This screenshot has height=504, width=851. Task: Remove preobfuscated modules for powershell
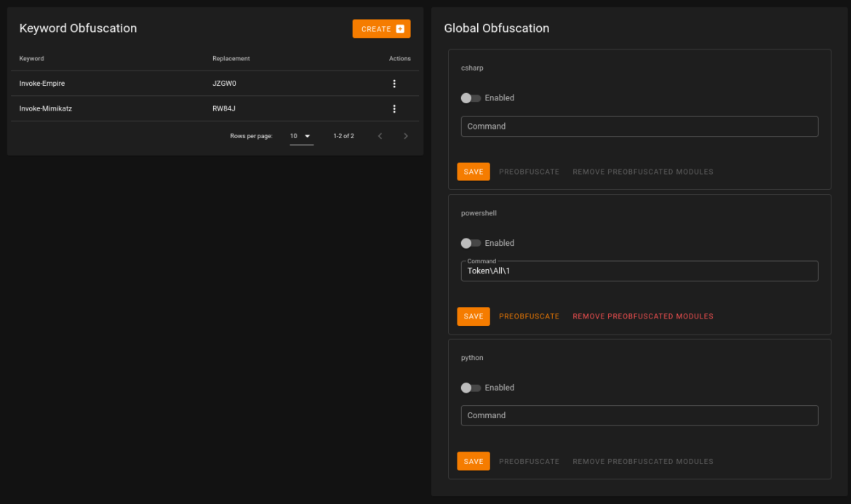(642, 316)
